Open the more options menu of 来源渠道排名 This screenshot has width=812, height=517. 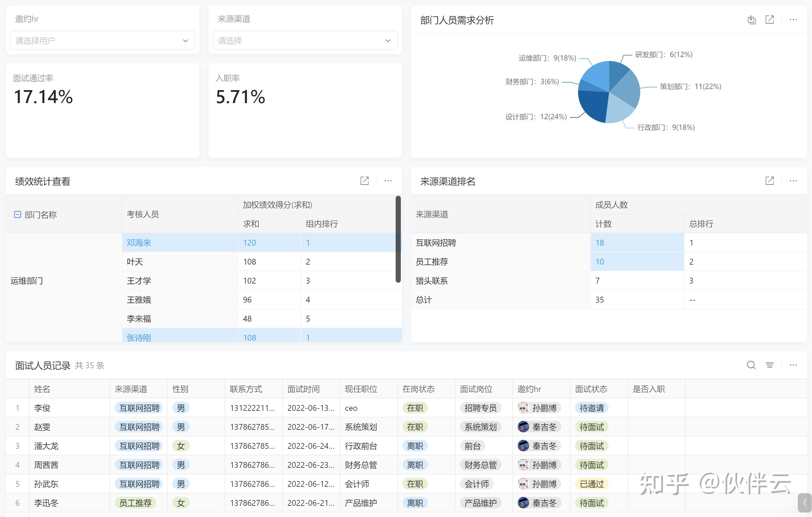point(793,181)
